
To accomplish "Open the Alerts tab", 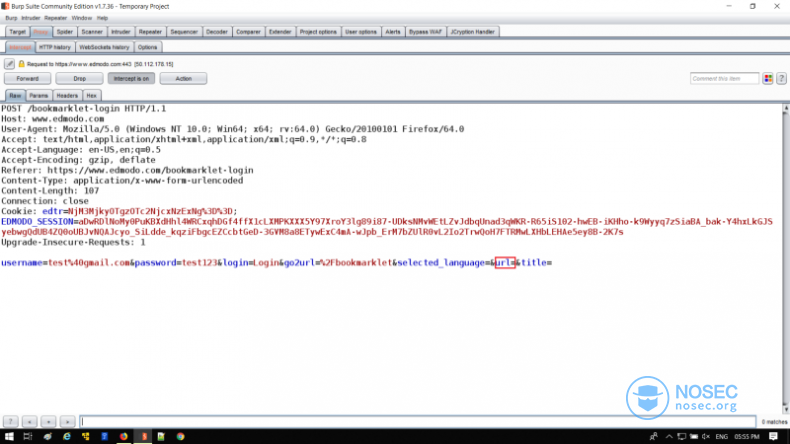I will point(392,32).
